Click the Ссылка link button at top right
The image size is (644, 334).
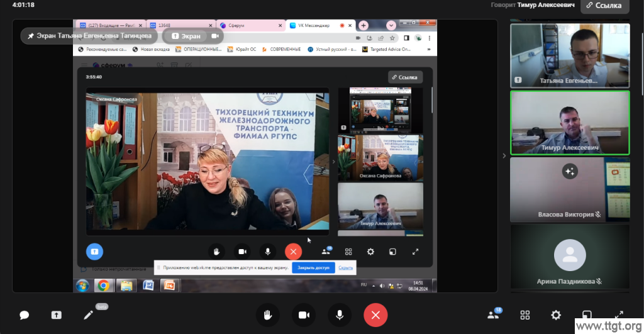pos(604,6)
